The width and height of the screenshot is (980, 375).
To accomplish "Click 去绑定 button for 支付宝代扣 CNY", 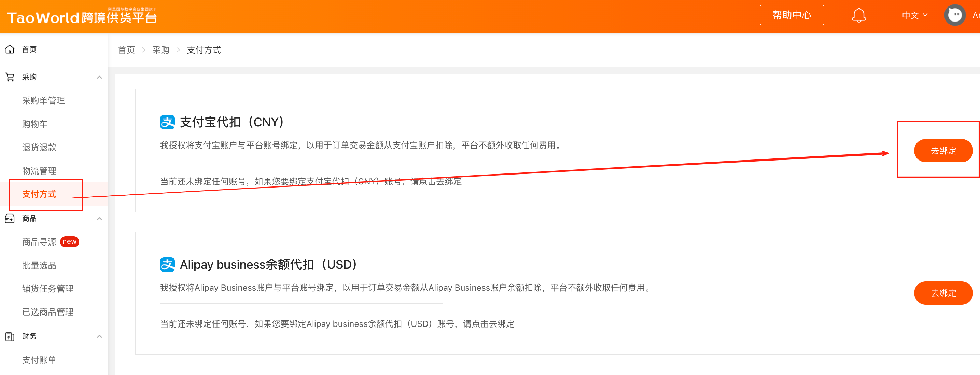I will [943, 151].
